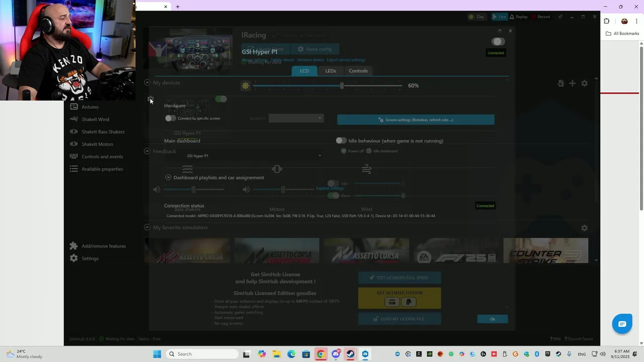Open the chat support bubble

click(x=622, y=324)
